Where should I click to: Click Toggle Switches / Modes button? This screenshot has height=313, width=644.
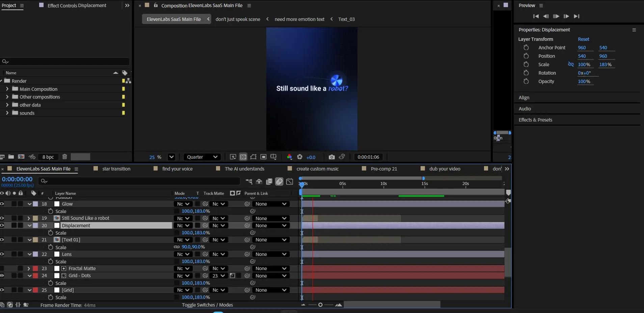(x=207, y=305)
